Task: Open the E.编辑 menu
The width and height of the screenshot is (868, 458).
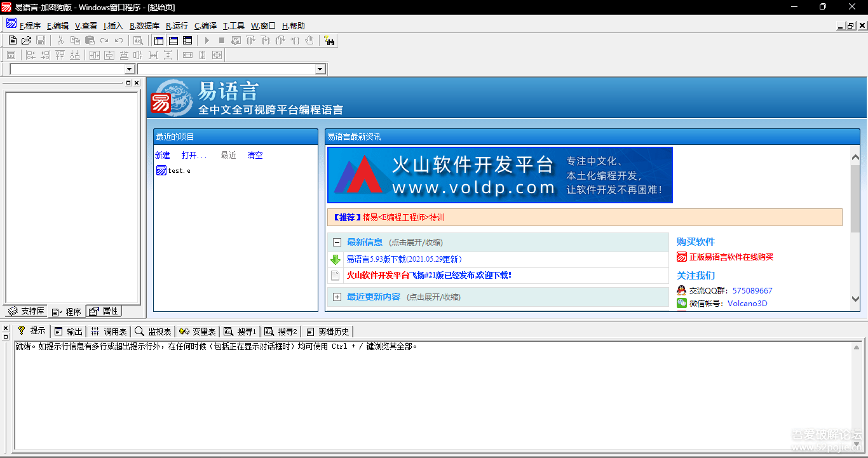Action: click(58, 25)
